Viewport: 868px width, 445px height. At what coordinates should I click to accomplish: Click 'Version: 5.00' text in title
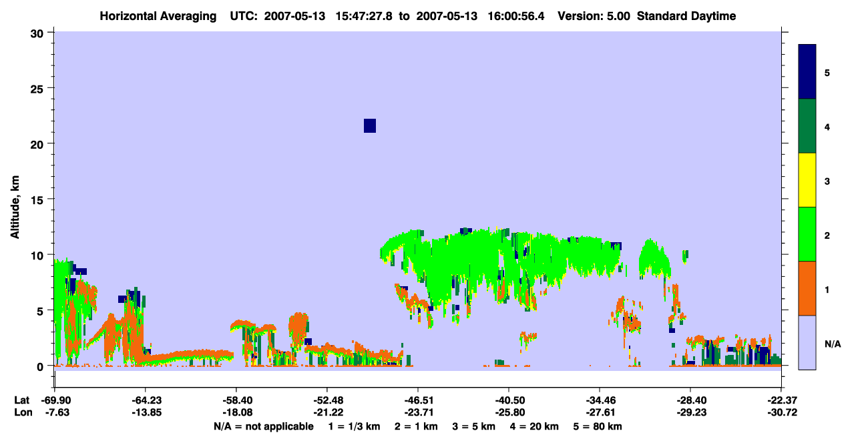pyautogui.click(x=594, y=16)
